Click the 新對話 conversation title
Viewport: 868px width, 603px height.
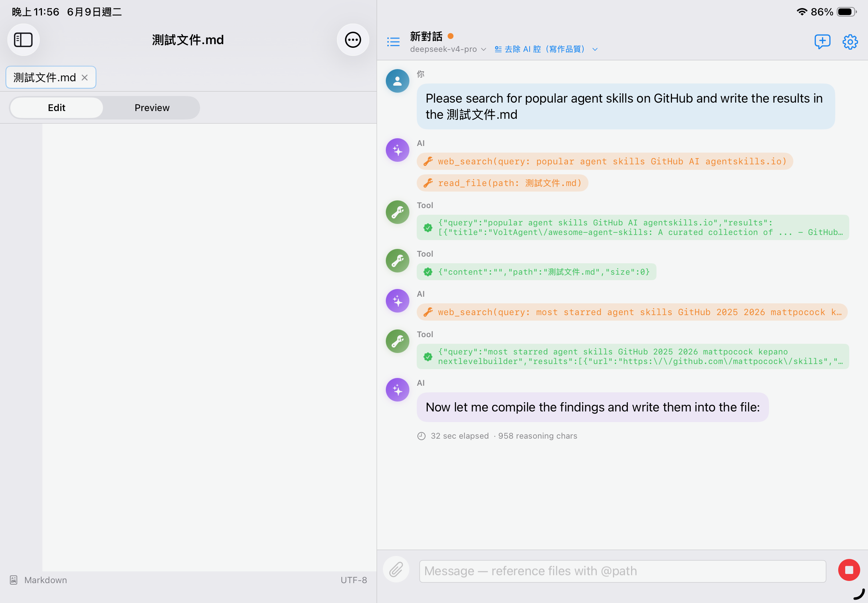click(x=426, y=36)
